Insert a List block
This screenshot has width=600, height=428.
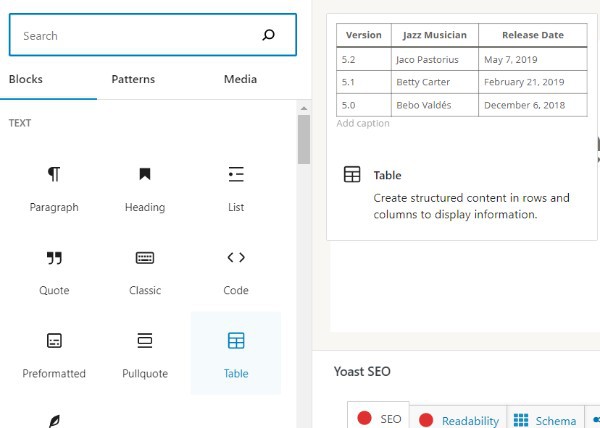click(x=236, y=187)
